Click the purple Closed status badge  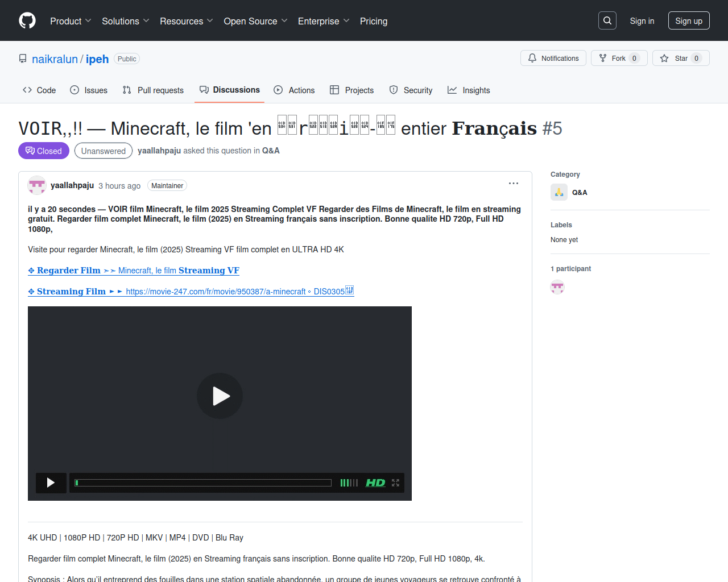(x=44, y=151)
